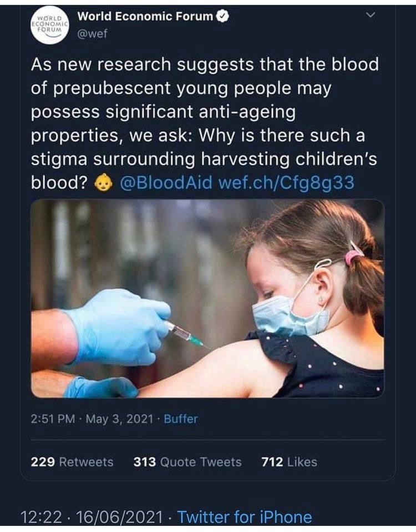
Task: Open the tweet options chevron menu
Action: coord(372,15)
